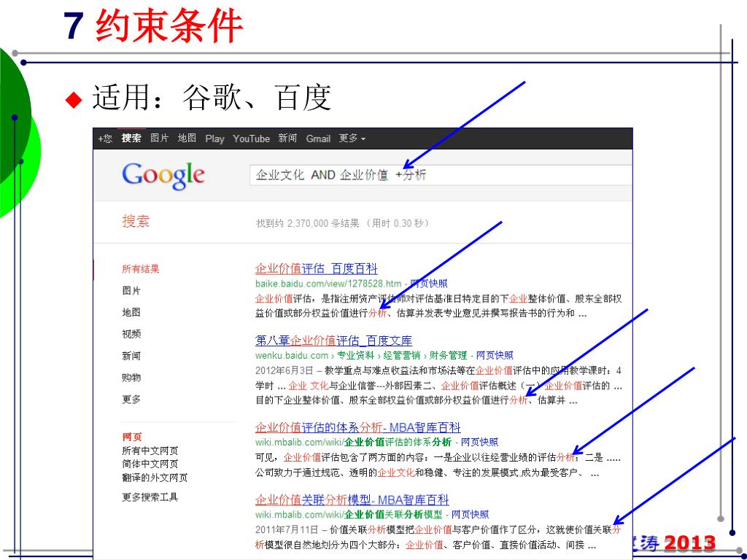747x560 pixels.
Task: Open Play in the top bar
Action: 214,139
